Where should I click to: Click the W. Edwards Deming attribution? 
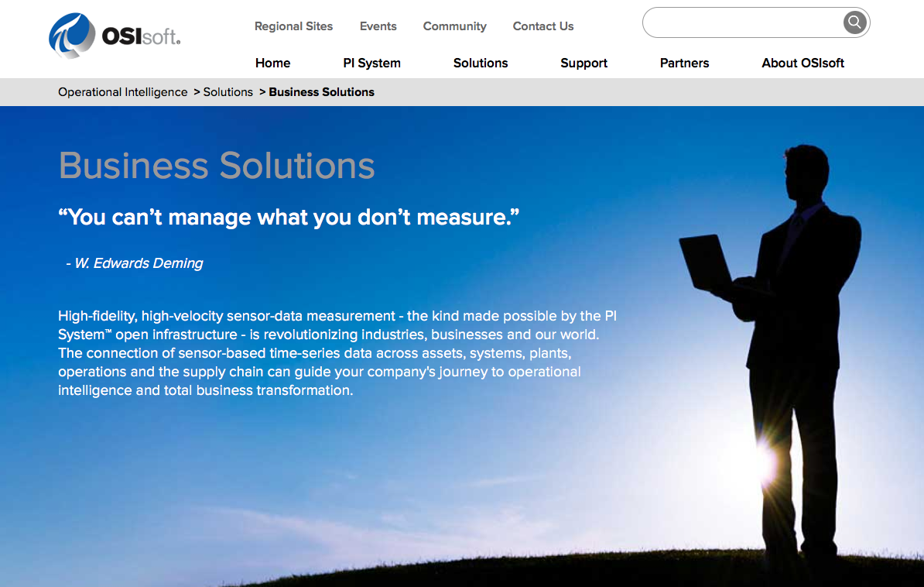pyautogui.click(x=135, y=263)
